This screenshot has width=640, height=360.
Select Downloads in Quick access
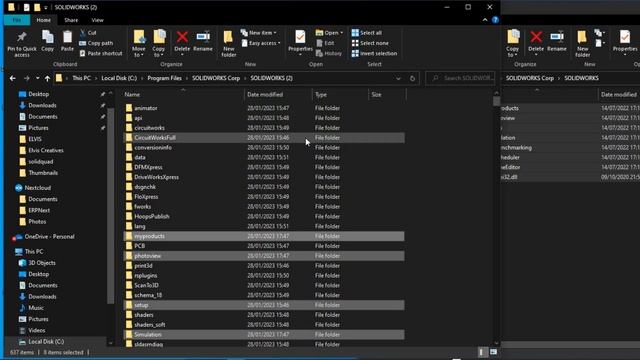[x=42, y=105]
